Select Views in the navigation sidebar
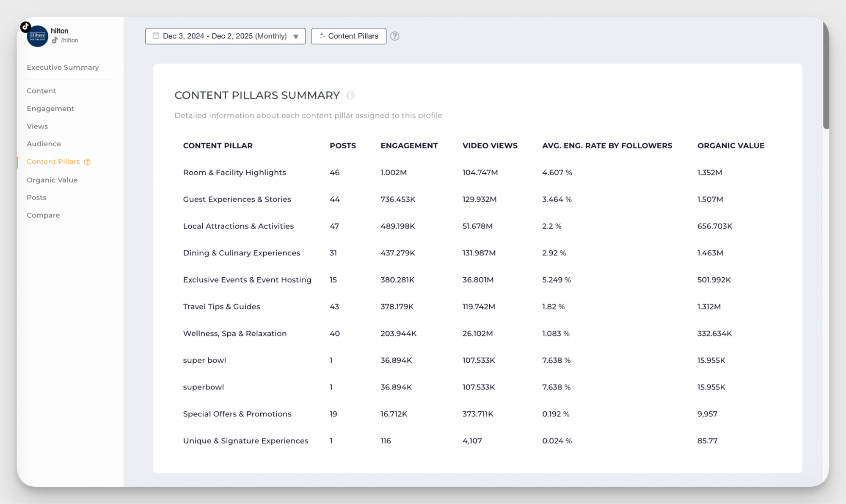This screenshot has height=504, width=846. pyautogui.click(x=37, y=126)
